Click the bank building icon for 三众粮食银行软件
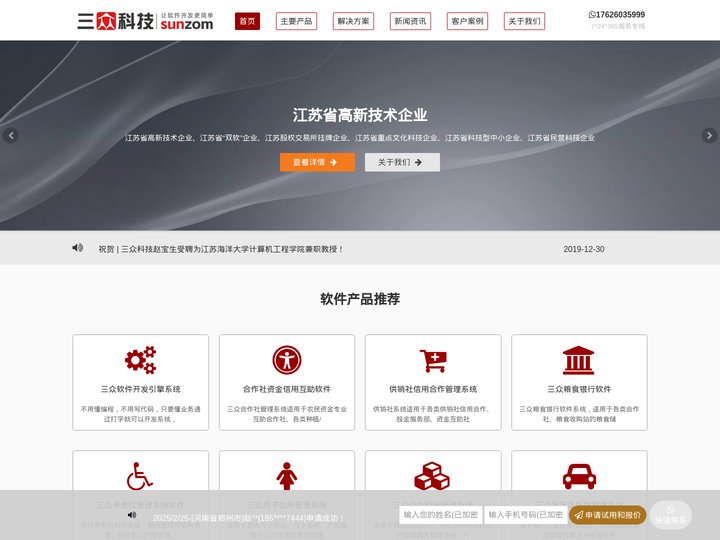The height and width of the screenshot is (540, 720). [579, 360]
